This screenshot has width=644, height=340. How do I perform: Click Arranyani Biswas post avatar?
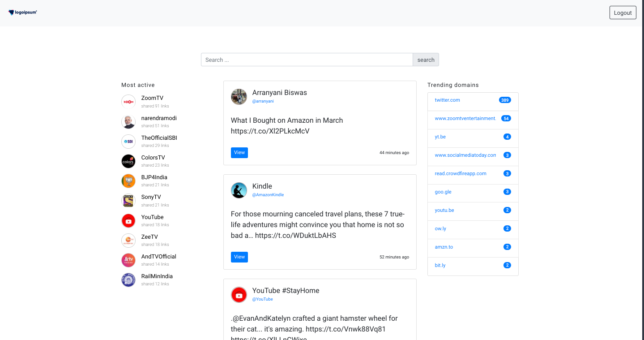click(x=239, y=97)
